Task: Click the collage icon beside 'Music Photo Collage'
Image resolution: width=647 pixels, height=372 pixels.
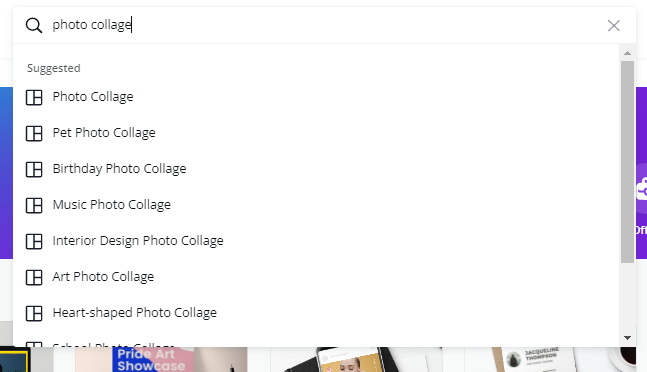Action: [34, 205]
